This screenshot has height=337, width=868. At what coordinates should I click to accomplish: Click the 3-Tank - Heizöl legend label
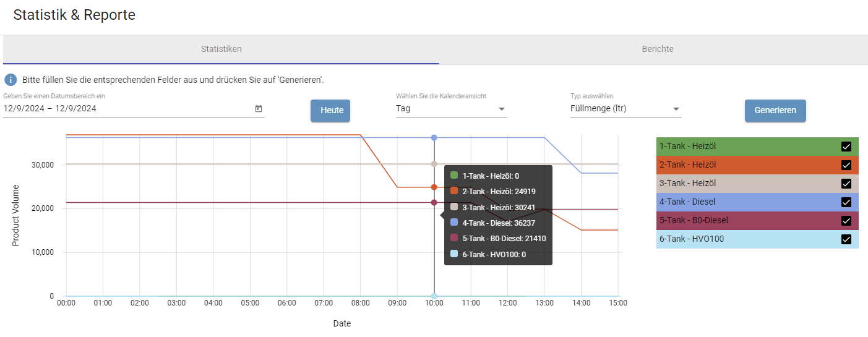point(687,184)
